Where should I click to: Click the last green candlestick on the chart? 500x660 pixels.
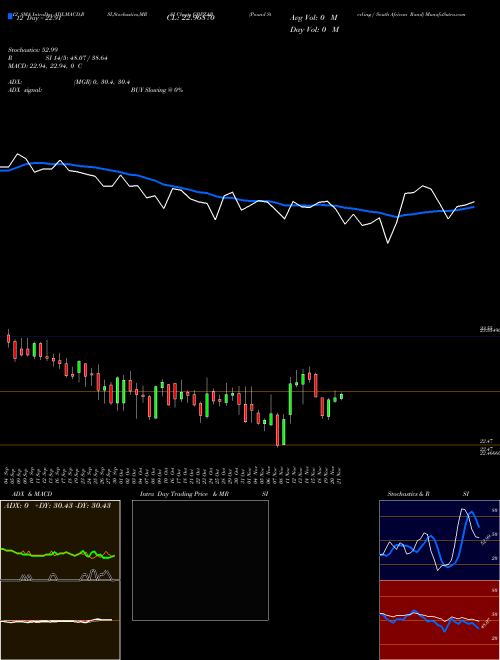pyautogui.click(x=341, y=396)
